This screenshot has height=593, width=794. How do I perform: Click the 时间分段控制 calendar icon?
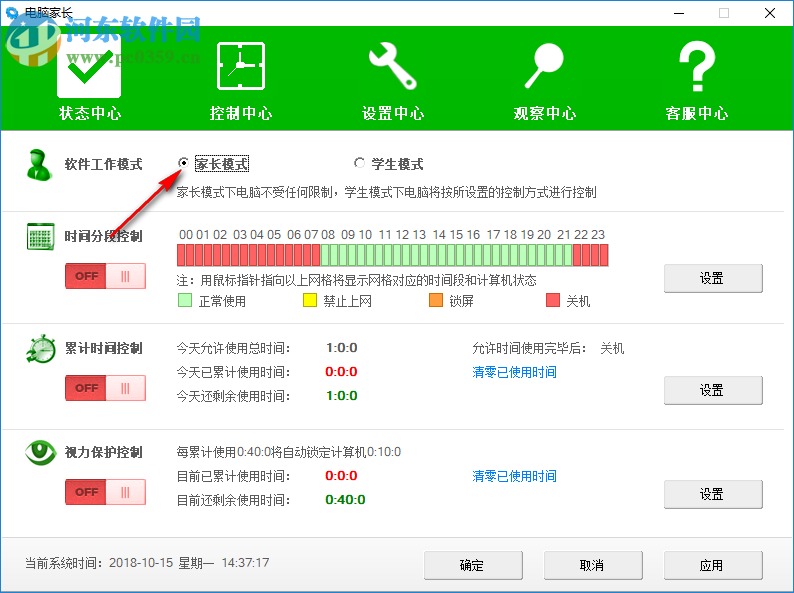pos(40,236)
